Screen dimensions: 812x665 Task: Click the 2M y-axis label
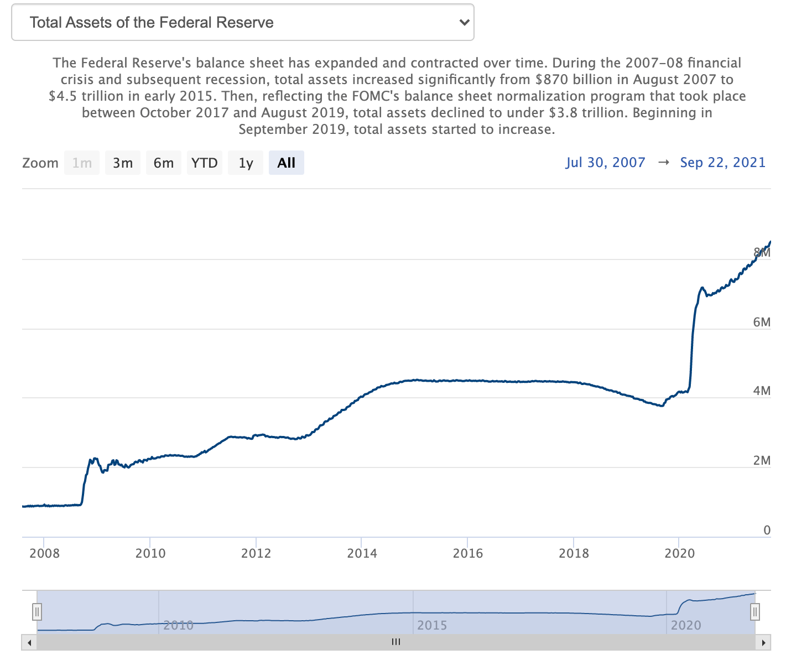[x=762, y=460]
